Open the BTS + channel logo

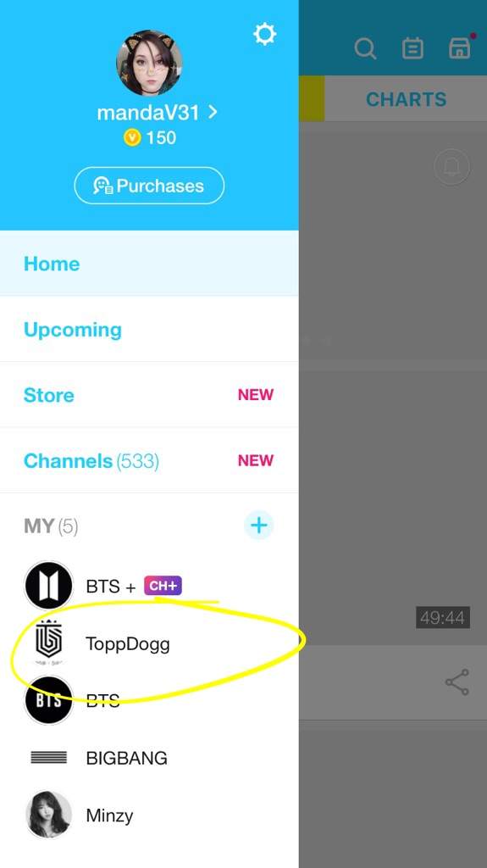click(x=49, y=586)
